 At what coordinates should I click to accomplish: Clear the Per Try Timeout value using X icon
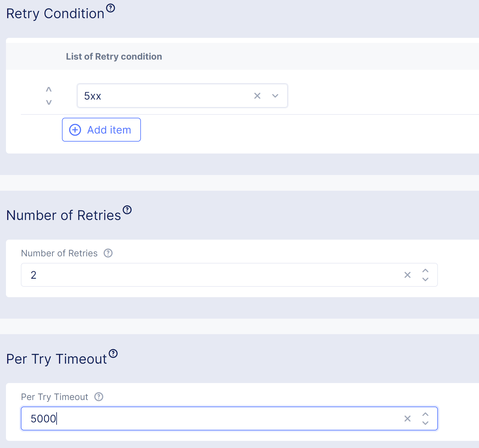pyautogui.click(x=407, y=418)
